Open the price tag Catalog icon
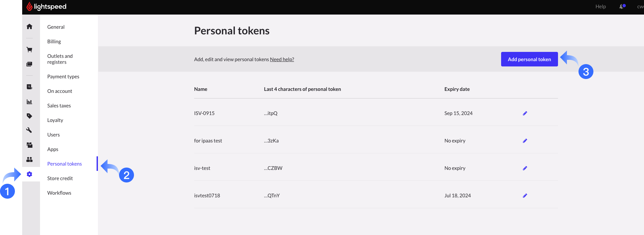 coord(29,116)
